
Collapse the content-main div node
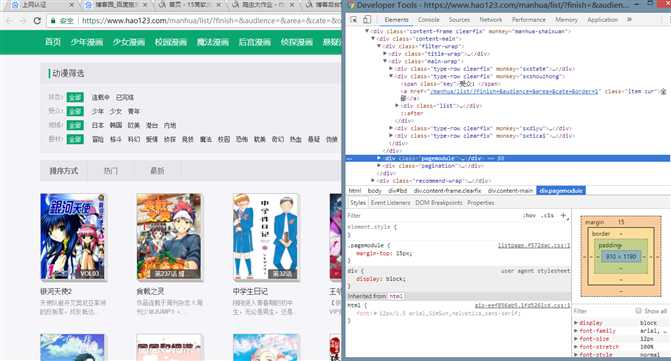(373, 39)
